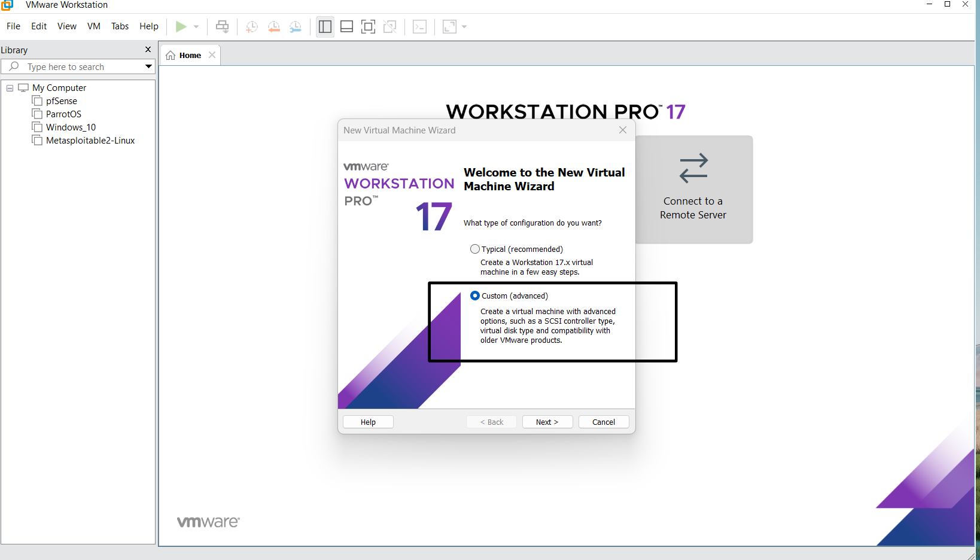This screenshot has width=980, height=560.
Task: Toggle the Show Library sidebar icon
Action: pos(325,26)
